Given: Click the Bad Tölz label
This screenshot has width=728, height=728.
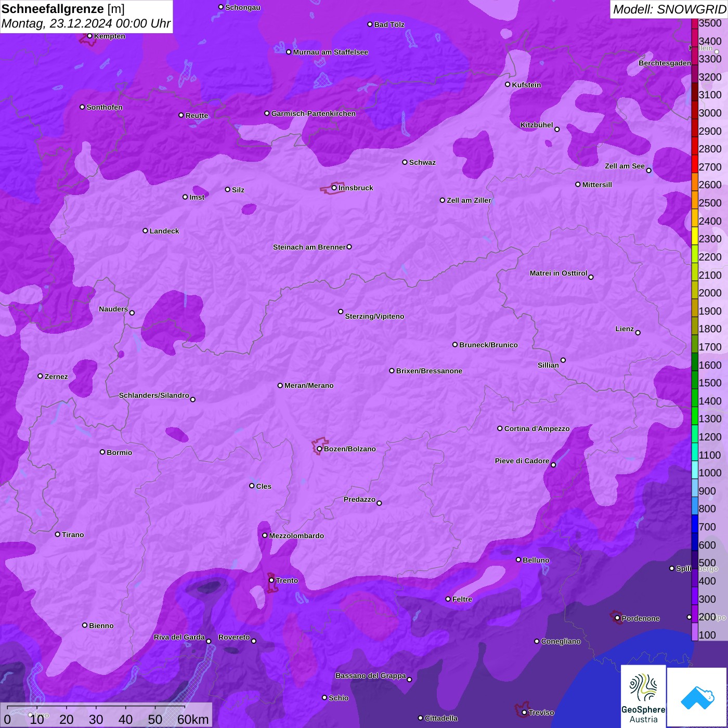Looking at the screenshot, I should pyautogui.click(x=389, y=24).
